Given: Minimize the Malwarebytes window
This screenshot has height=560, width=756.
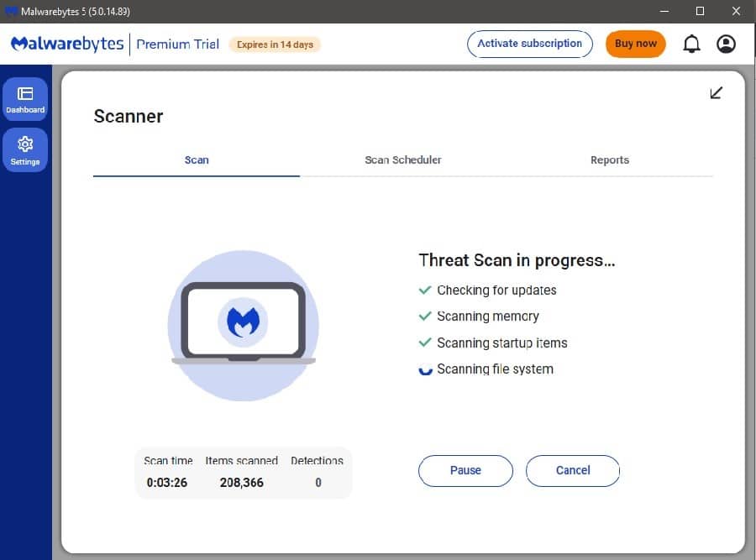Looking at the screenshot, I should (664, 11).
